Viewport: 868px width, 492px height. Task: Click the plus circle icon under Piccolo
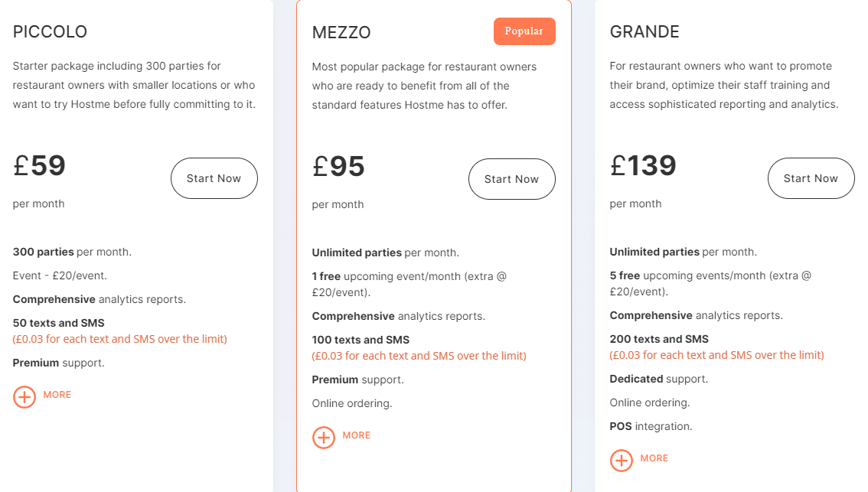pos(24,397)
